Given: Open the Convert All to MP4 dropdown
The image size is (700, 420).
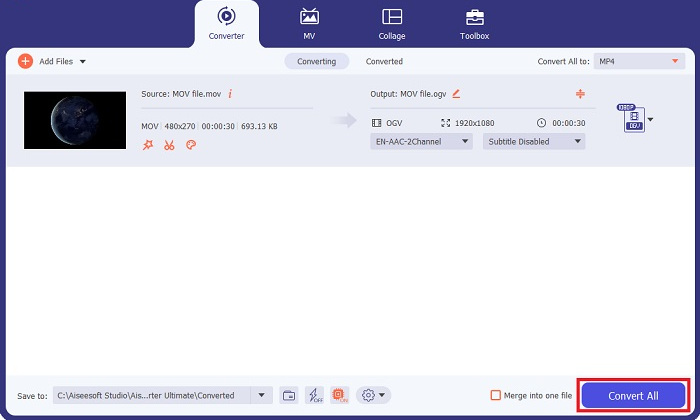Looking at the screenshot, I should tap(638, 61).
